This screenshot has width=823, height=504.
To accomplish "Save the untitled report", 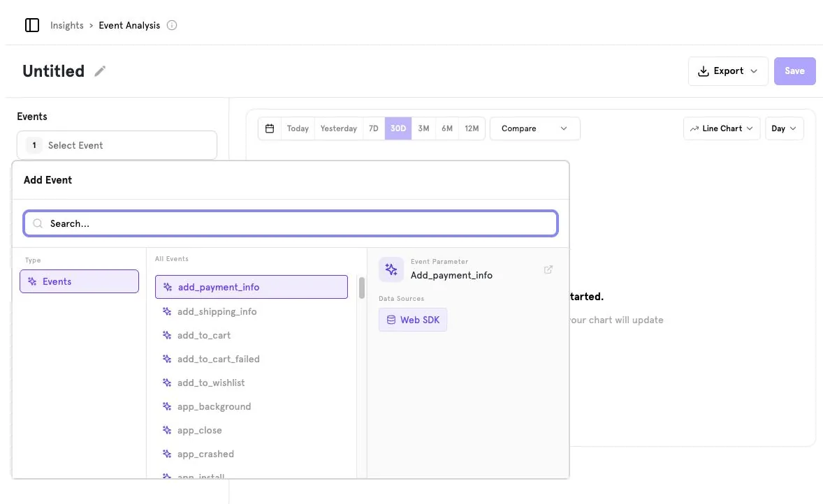I will (794, 71).
